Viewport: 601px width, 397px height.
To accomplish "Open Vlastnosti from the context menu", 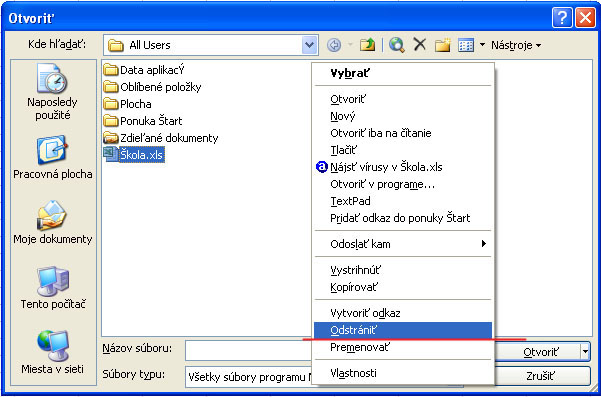I will coord(402,373).
